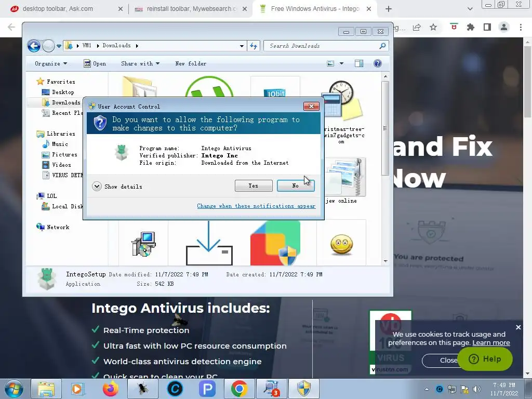532x399 pixels.
Task: Click Downloads in the address breadcrumb
Action: (x=116, y=46)
